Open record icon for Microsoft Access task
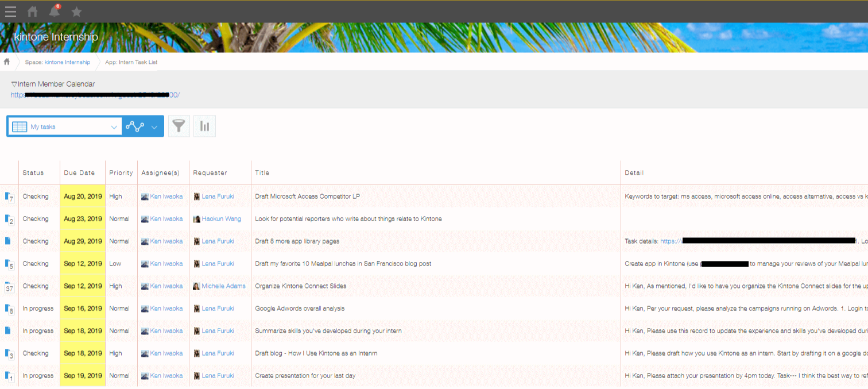 pyautogui.click(x=9, y=197)
